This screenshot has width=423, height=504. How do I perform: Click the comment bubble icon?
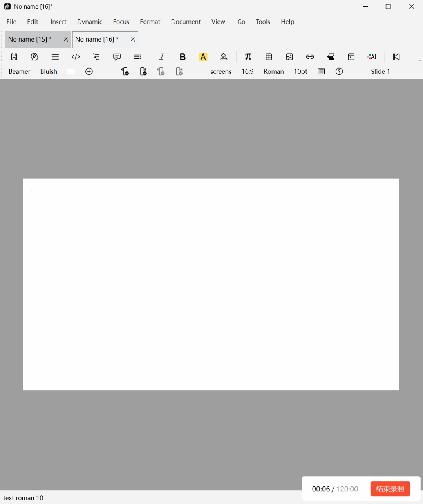coord(117,57)
